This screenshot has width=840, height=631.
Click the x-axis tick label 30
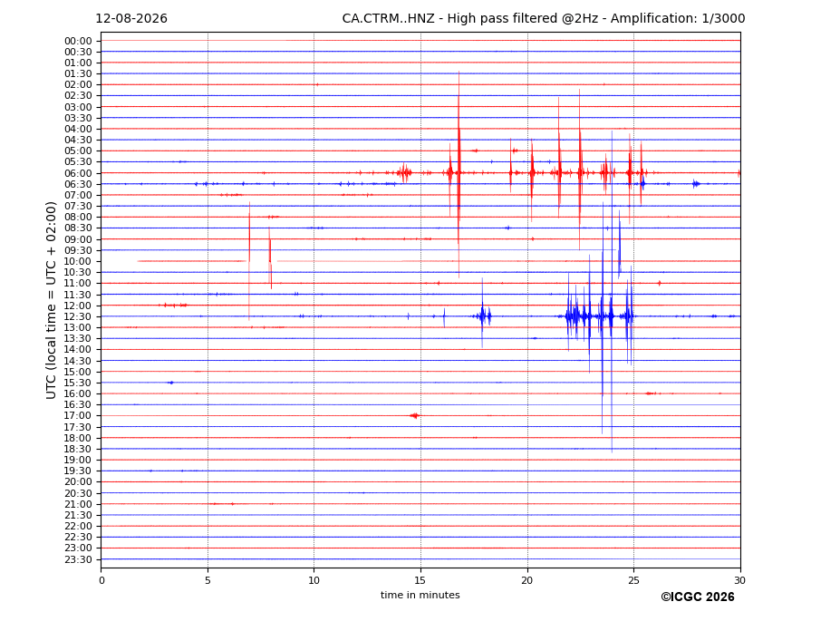point(739,580)
